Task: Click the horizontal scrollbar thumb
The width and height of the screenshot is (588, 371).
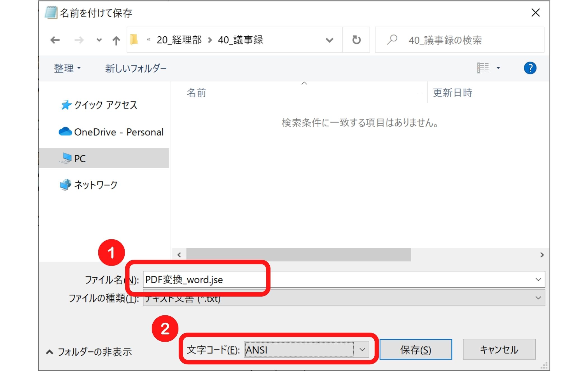Action: pos(298,255)
